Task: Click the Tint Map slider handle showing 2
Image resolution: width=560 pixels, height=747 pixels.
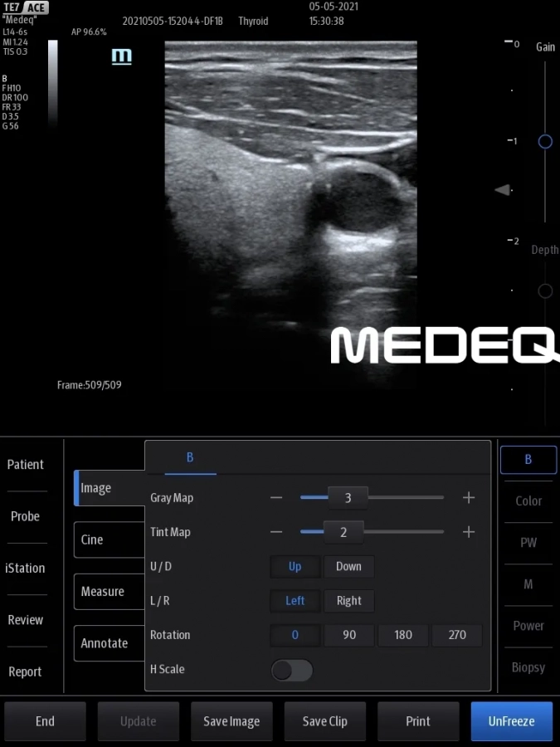Action: (x=343, y=532)
